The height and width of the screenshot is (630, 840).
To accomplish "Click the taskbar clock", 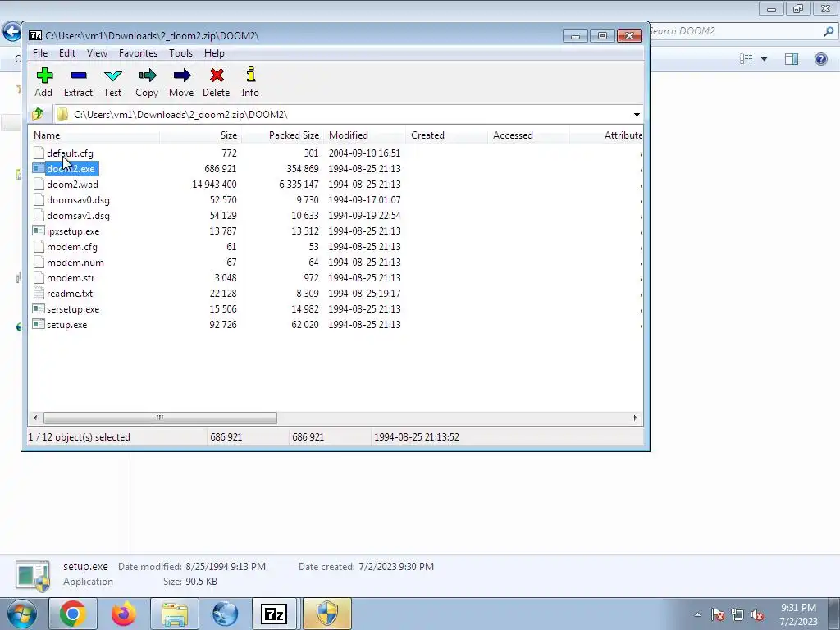I will 798,614.
